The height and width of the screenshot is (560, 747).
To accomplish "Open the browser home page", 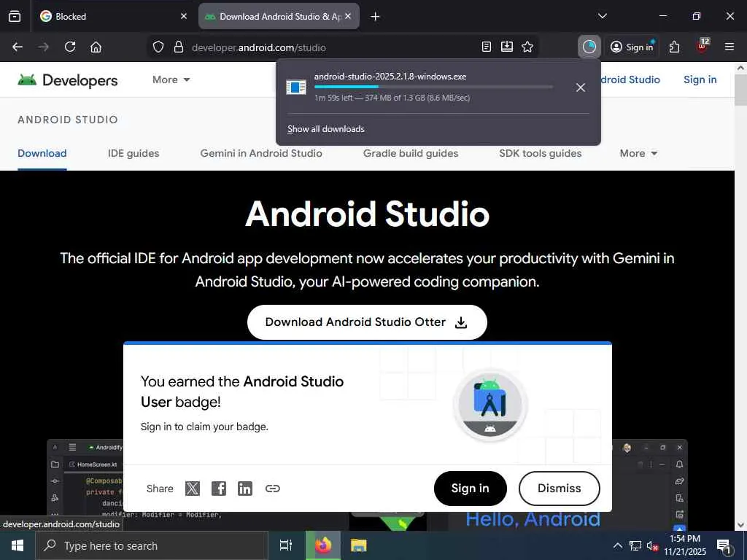I will click(96, 47).
